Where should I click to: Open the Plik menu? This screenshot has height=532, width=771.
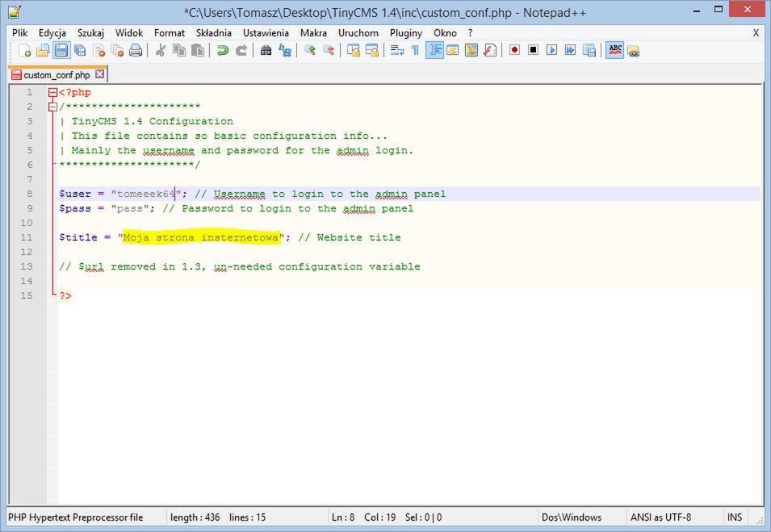point(20,33)
